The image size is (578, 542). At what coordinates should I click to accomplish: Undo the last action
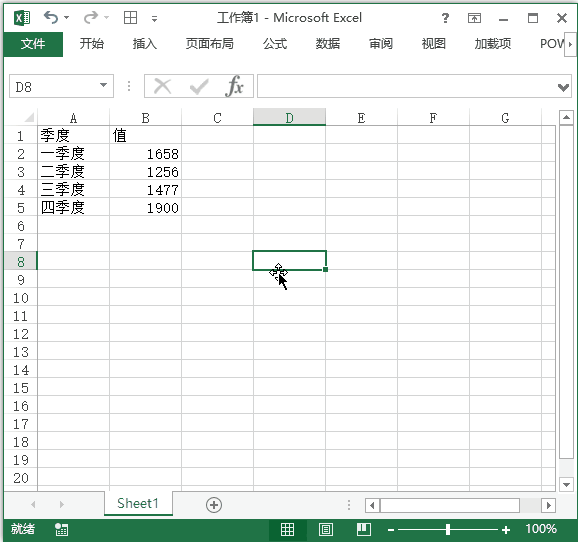(x=51, y=17)
